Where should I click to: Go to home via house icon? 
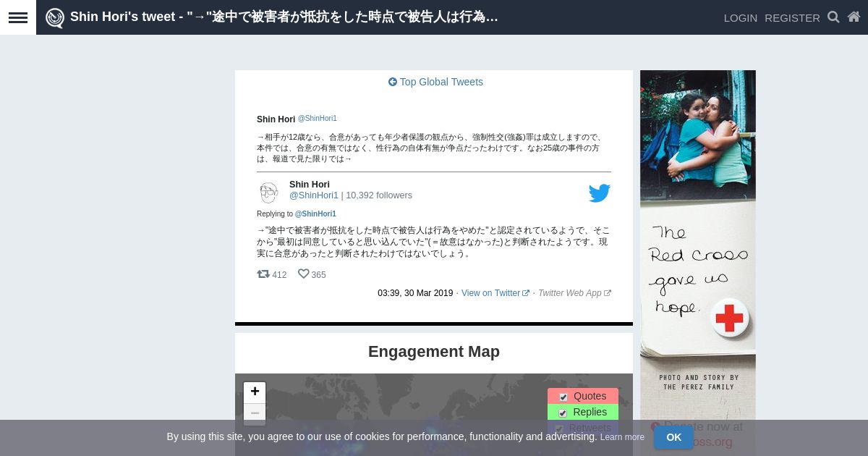click(854, 17)
